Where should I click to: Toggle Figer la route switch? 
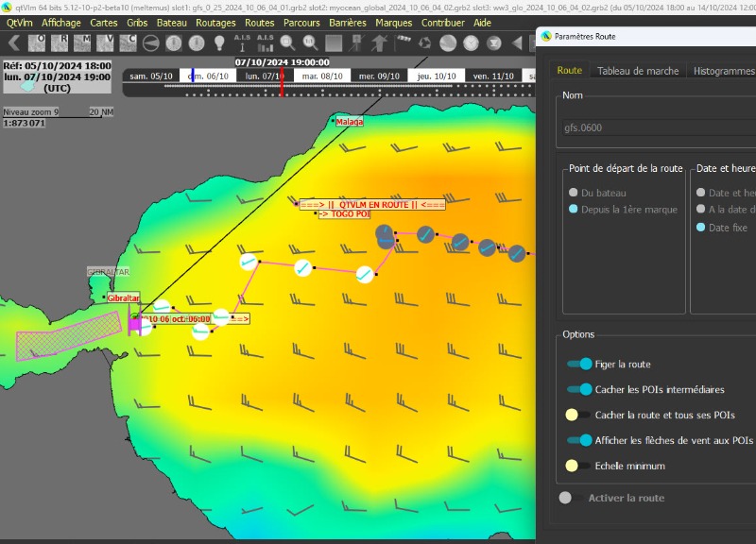coord(579,364)
